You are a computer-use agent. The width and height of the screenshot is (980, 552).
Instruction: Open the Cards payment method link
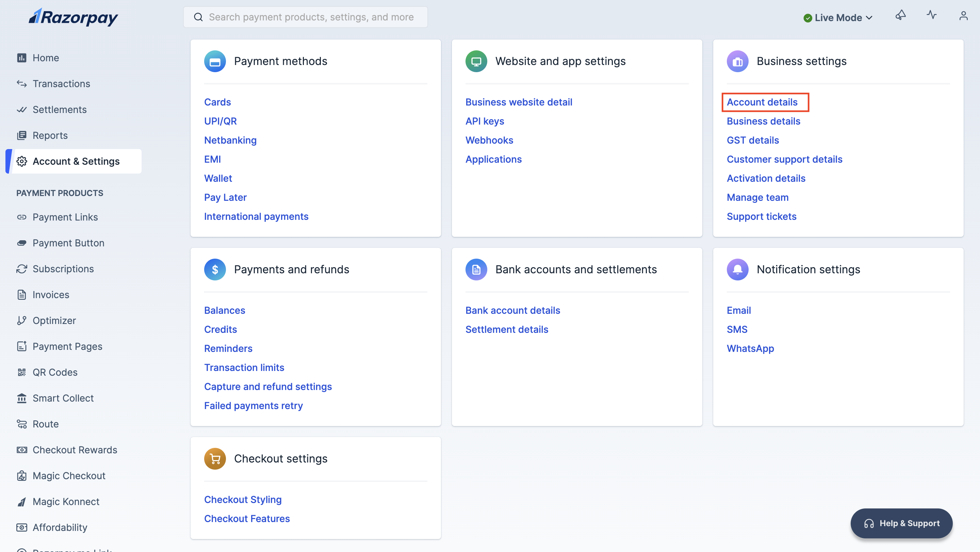(x=218, y=102)
